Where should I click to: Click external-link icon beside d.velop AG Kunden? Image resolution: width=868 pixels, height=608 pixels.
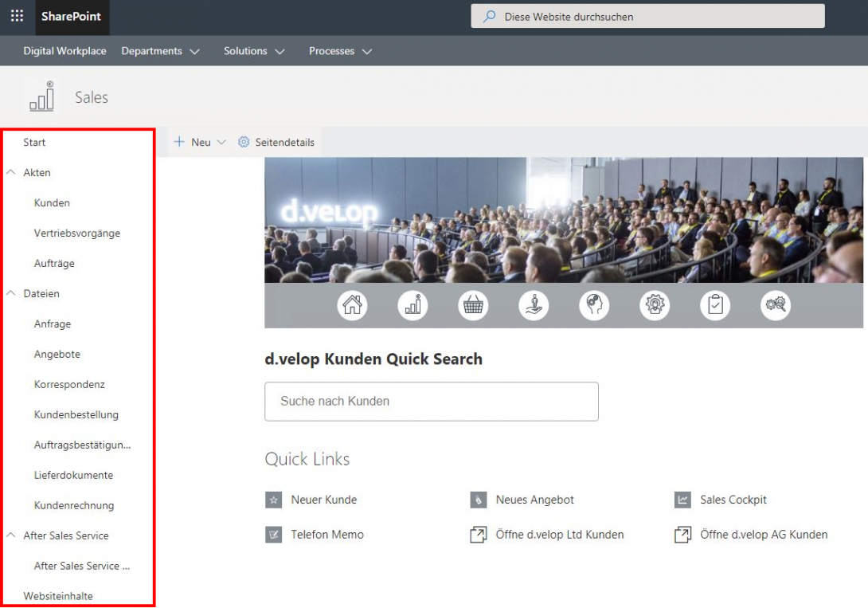[683, 535]
